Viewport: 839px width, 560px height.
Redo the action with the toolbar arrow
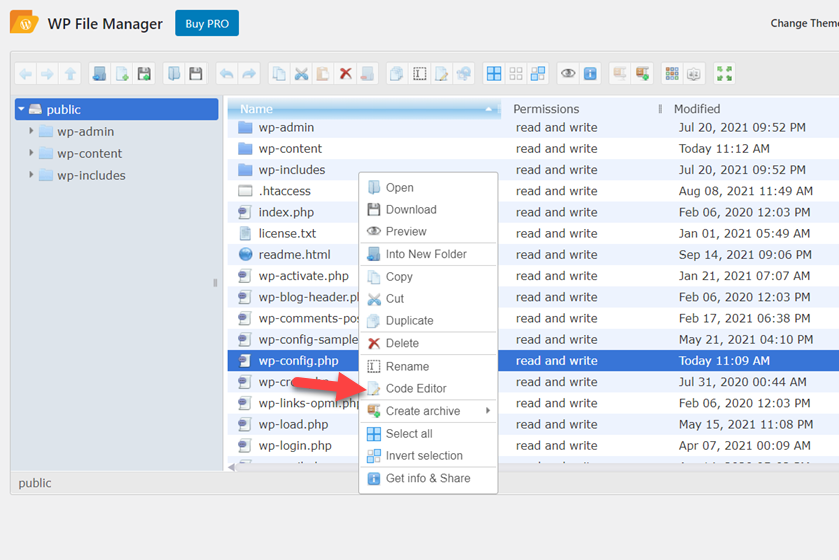click(249, 74)
